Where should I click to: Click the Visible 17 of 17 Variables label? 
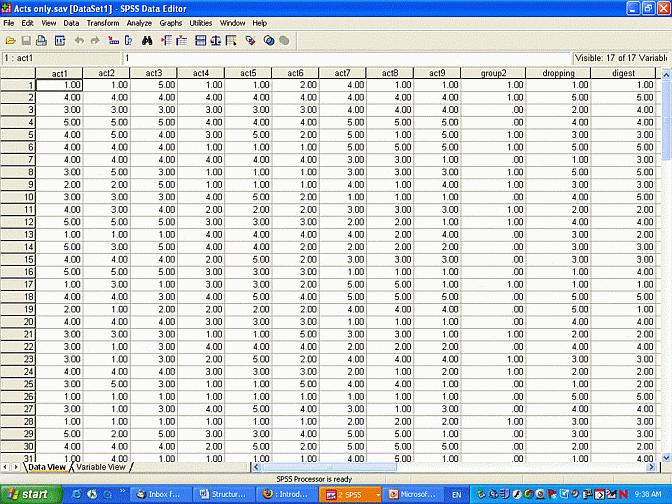pos(621,58)
